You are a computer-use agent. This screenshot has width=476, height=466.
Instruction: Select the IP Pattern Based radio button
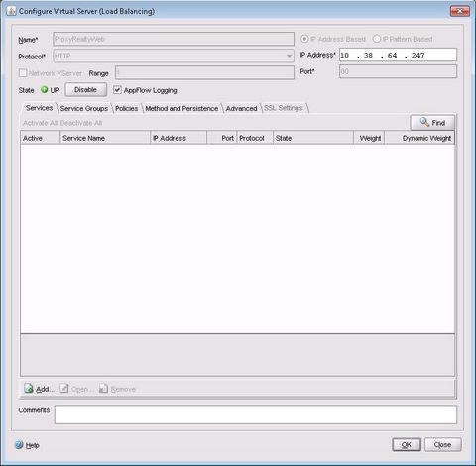coord(377,39)
